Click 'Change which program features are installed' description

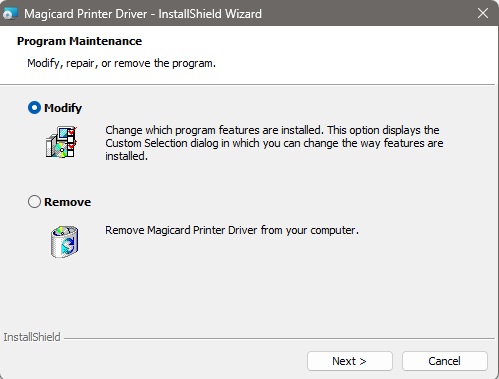274,143
